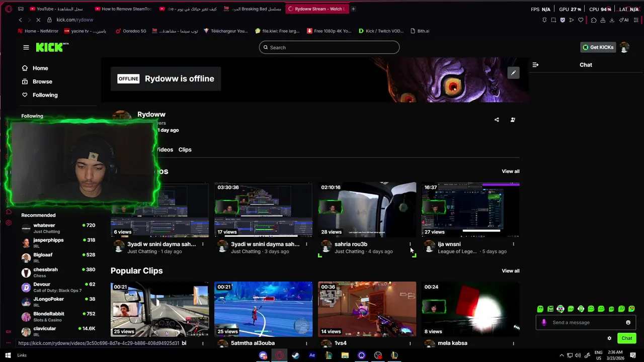Open options menu for 5atmtha al3ouba clip
This screenshot has height=362, width=644.
[x=306, y=343]
